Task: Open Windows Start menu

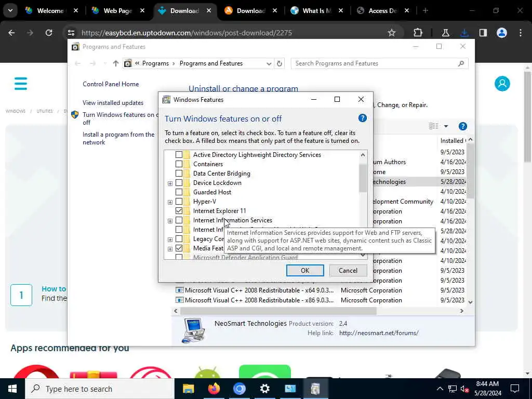Action: click(x=12, y=389)
